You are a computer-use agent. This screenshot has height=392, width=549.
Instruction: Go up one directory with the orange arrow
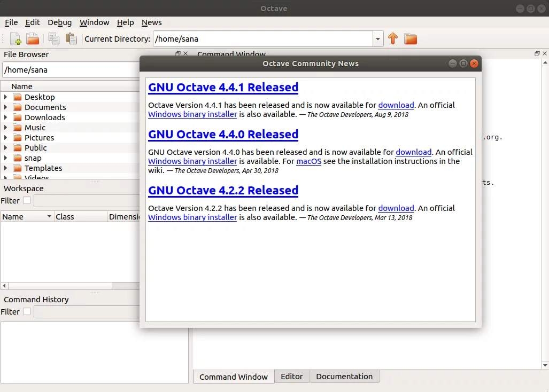tap(393, 38)
